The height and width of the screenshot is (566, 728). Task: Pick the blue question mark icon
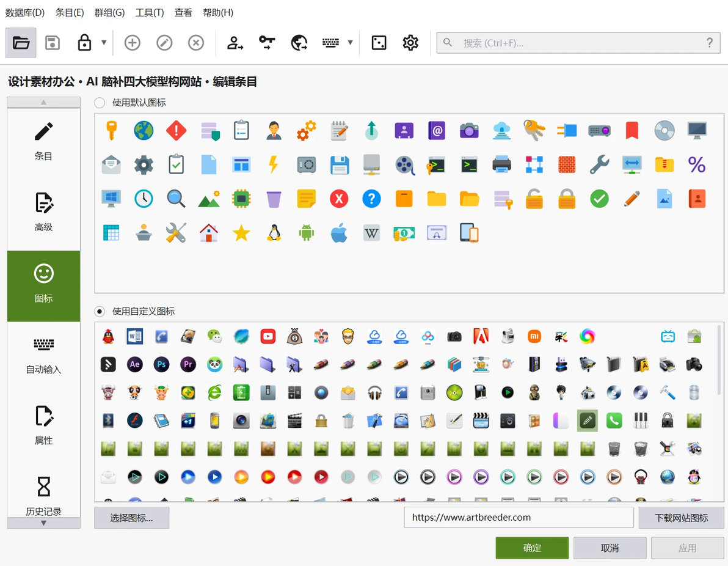click(371, 199)
